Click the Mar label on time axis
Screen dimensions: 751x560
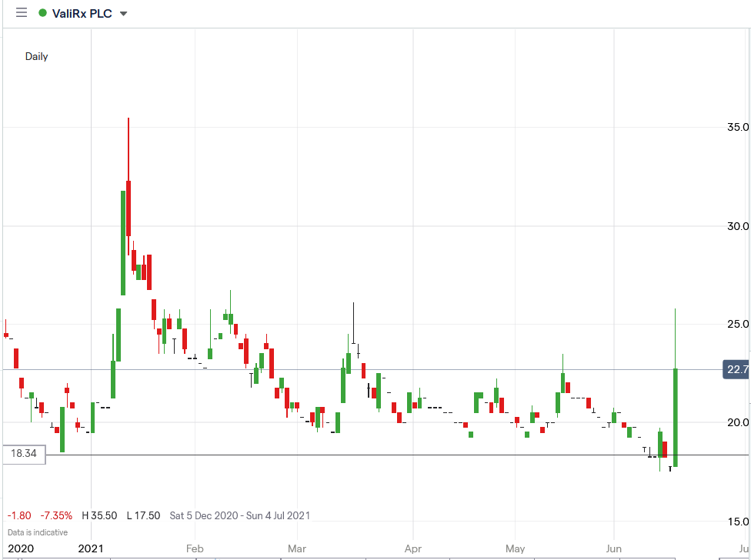297,548
